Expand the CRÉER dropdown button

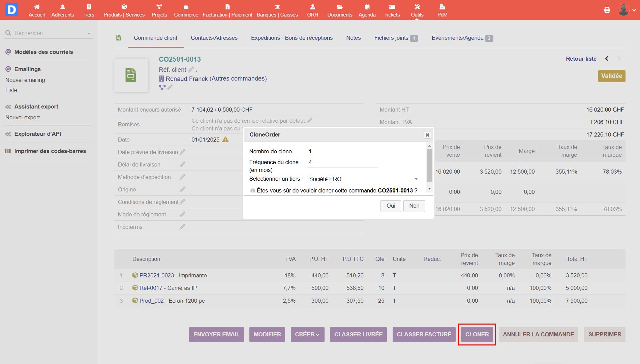coord(307,334)
